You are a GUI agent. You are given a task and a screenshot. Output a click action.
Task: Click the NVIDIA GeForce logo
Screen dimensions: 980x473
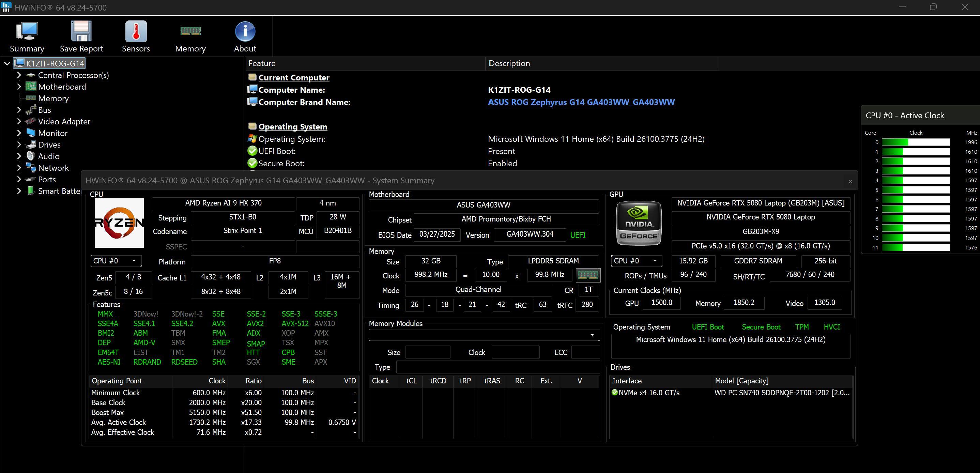pyautogui.click(x=639, y=223)
